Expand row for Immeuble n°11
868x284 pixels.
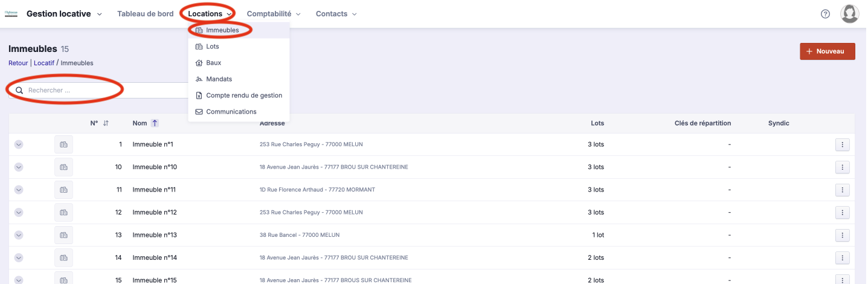click(x=19, y=190)
